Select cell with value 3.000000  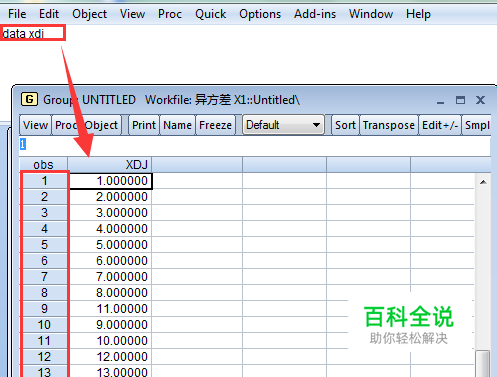pos(110,213)
